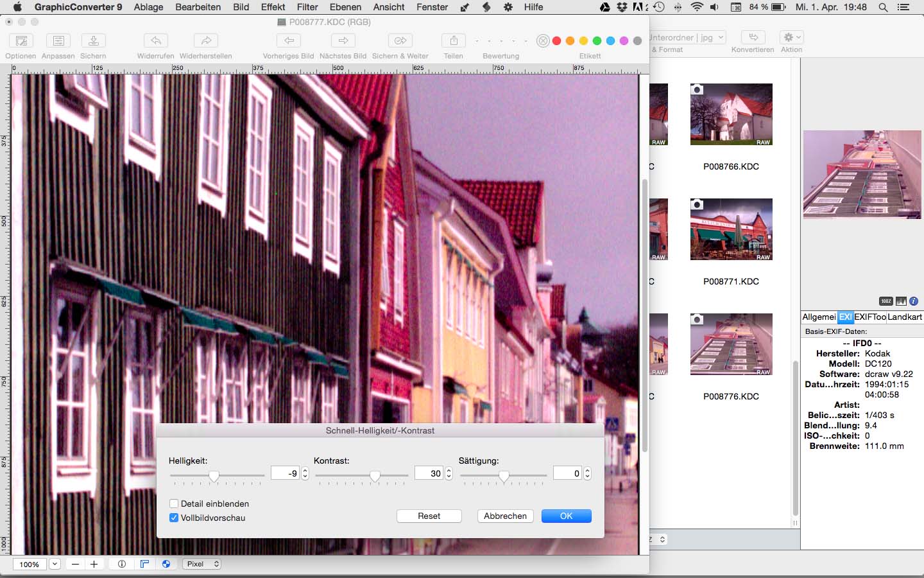924x578 pixels.
Task: Apply the blue Etikett color label
Action: pyautogui.click(x=610, y=41)
